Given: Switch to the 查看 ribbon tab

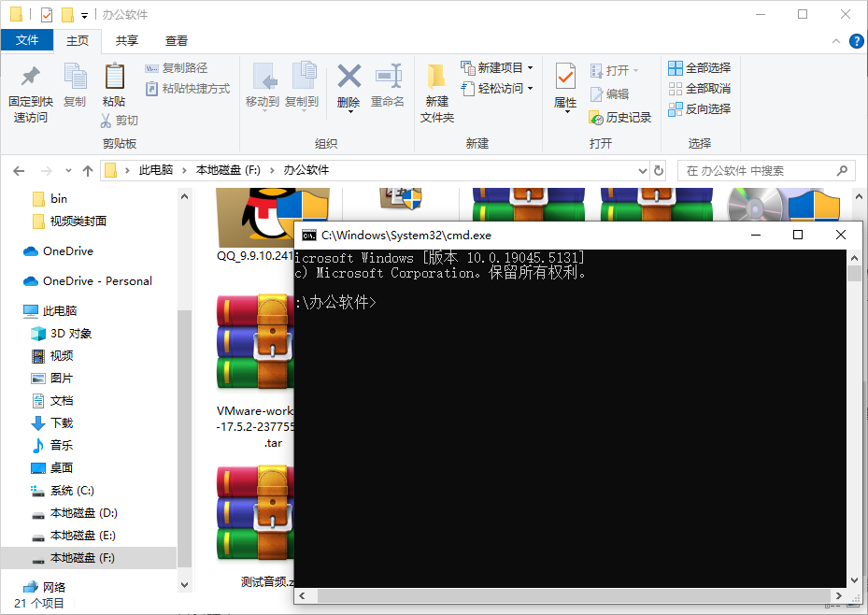Looking at the screenshot, I should pyautogui.click(x=177, y=40).
